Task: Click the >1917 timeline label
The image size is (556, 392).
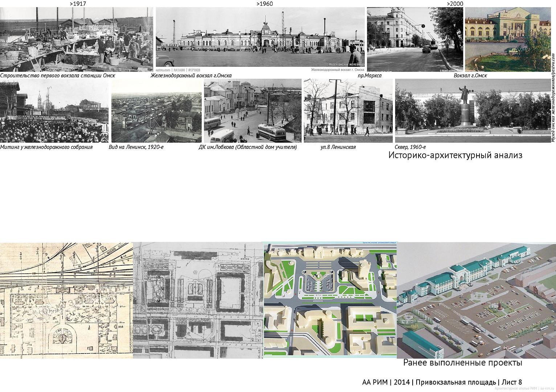Action: point(78,4)
